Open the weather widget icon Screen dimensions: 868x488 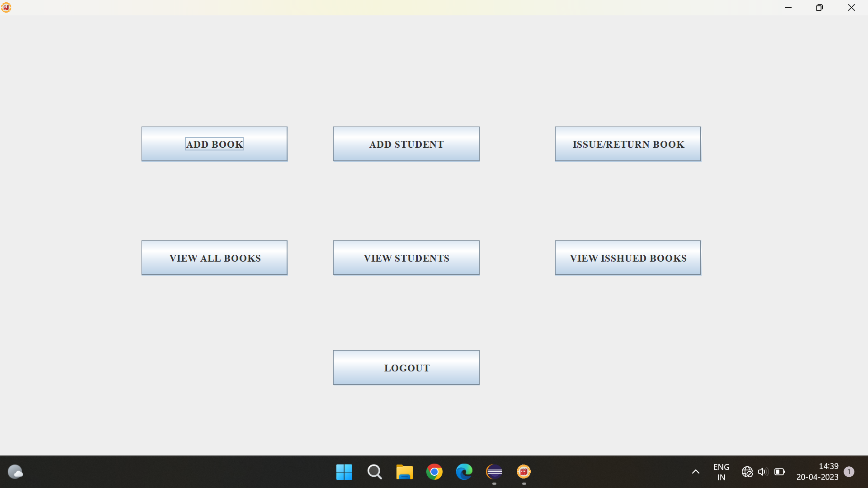15,472
